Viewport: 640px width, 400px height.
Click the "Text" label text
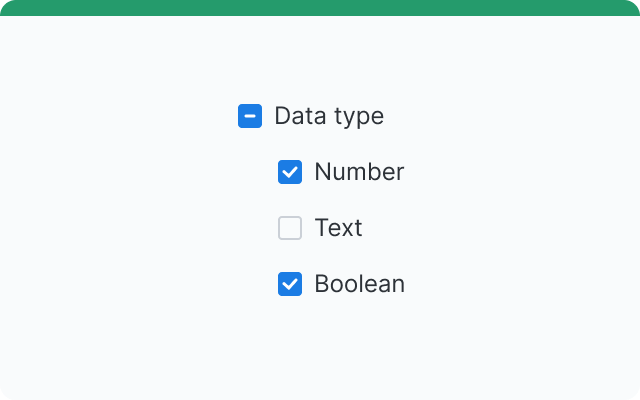click(338, 228)
